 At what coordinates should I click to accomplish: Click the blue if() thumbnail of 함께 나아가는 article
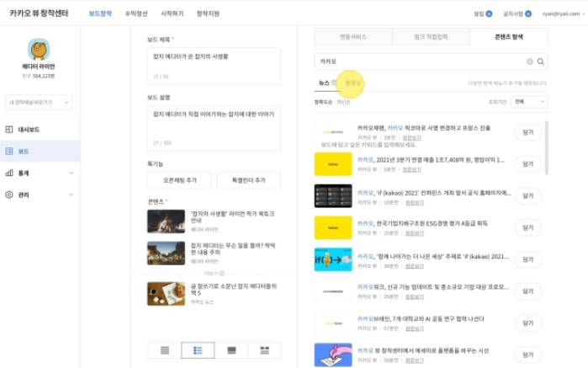(333, 259)
